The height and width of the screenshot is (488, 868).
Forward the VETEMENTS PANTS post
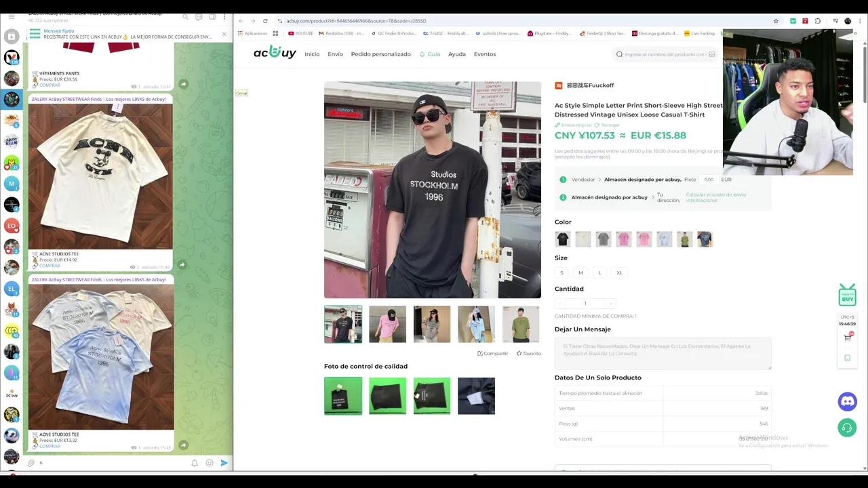[183, 84]
